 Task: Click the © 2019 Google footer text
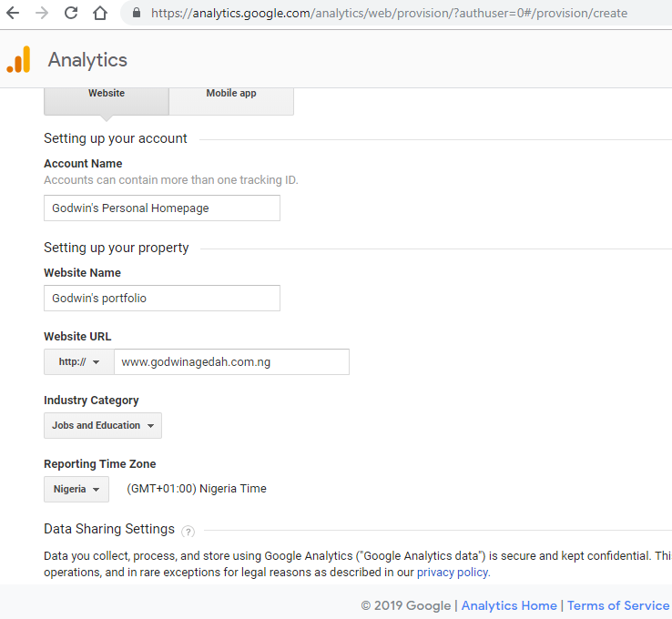[406, 605]
